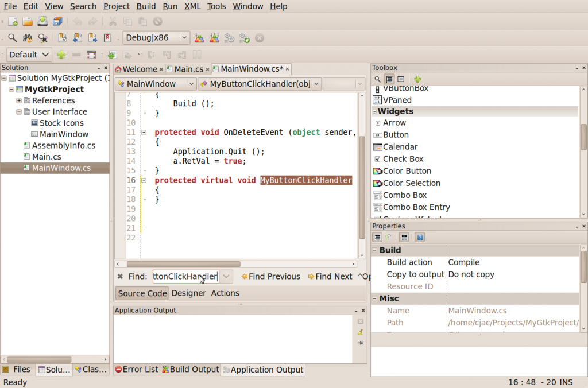
Task: Collapse the MyGtkProject node
Action: pyautogui.click(x=11, y=89)
